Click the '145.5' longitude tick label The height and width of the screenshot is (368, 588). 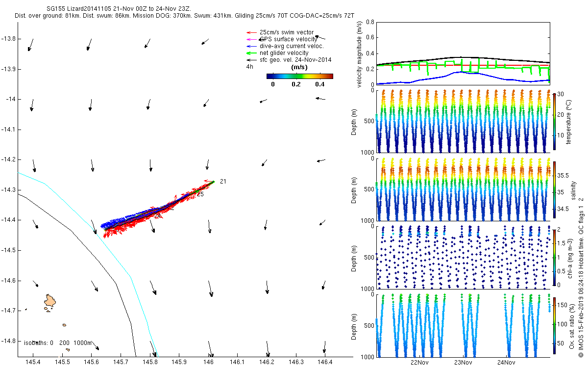tap(63, 362)
